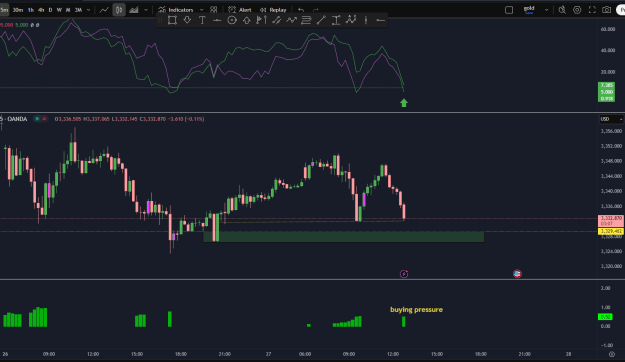
Task: Click the buying pressure text label
Action: [416, 310]
